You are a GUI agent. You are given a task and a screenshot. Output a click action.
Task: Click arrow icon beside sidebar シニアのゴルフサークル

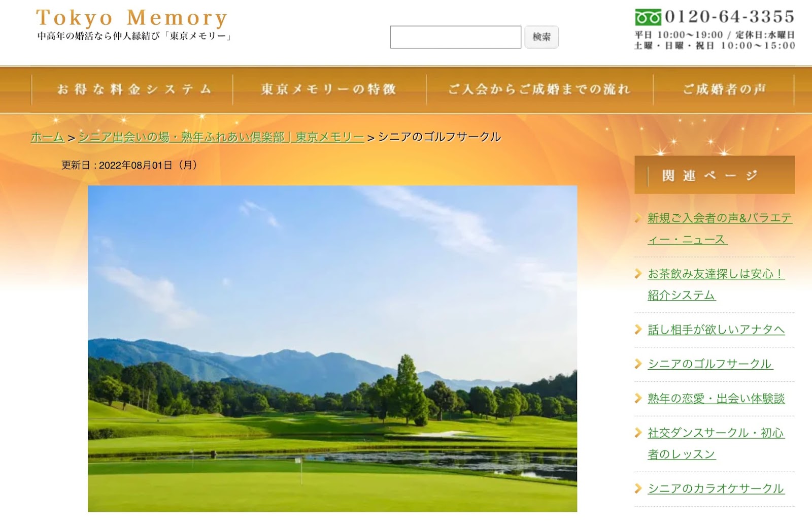click(x=638, y=364)
